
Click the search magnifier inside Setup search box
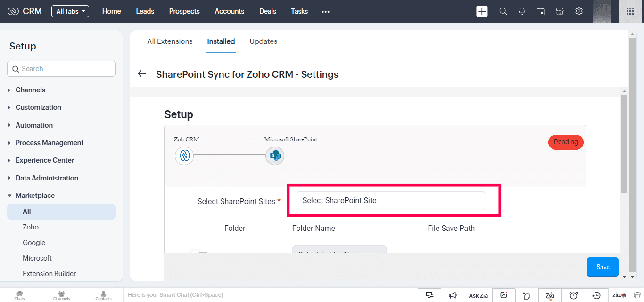click(16, 69)
